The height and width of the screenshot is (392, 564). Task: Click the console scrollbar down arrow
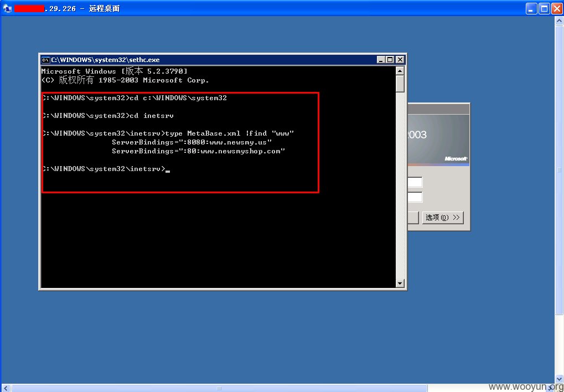400,283
